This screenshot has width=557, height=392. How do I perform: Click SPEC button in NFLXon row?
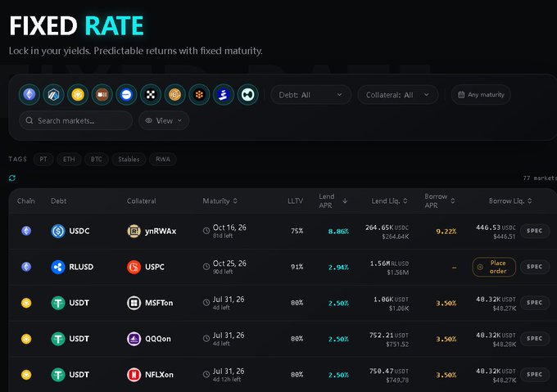pyautogui.click(x=535, y=375)
